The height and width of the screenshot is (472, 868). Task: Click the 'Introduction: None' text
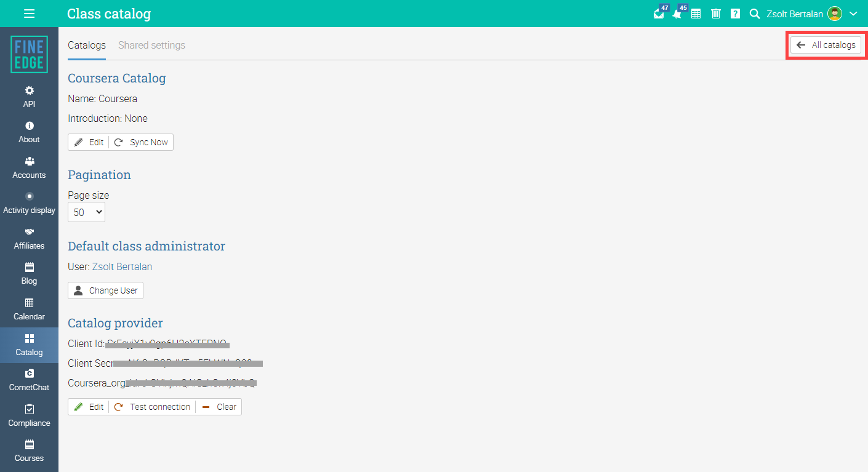tap(108, 118)
